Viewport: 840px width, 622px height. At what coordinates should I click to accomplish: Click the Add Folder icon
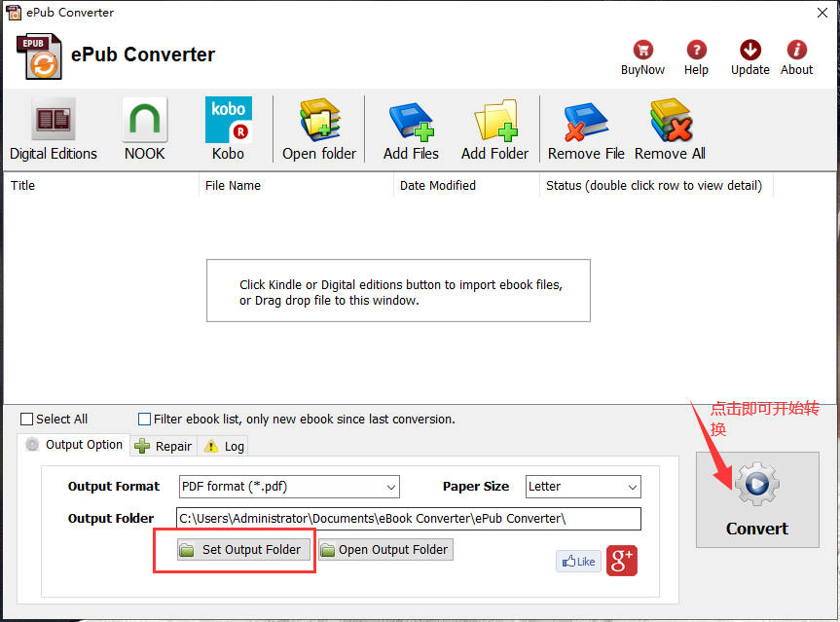(494, 128)
